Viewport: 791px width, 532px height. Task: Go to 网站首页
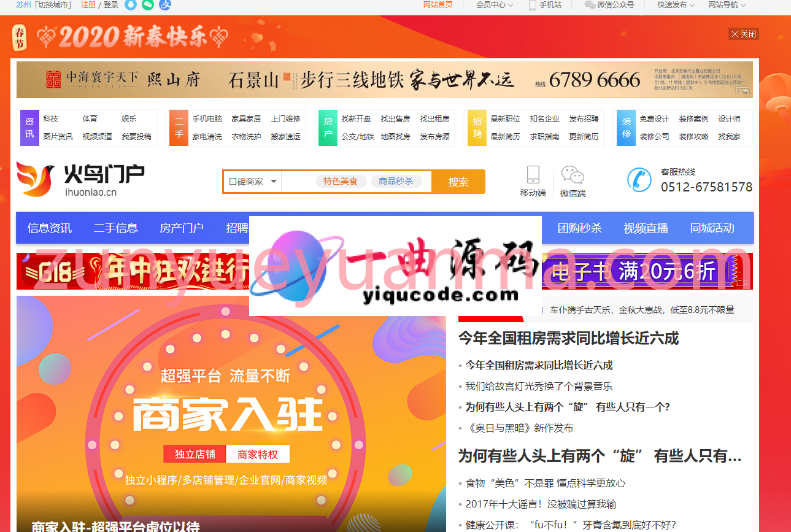pos(438,5)
